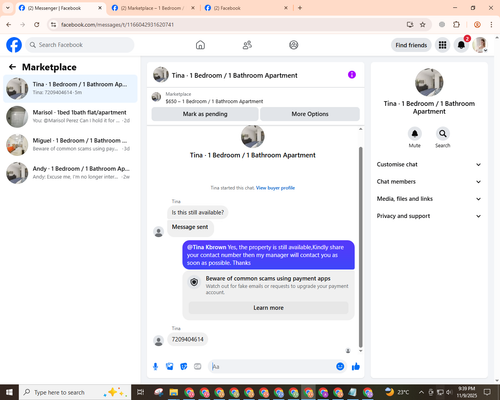Click Windows Type here to search box
The height and width of the screenshot is (400, 500).
(x=75, y=392)
